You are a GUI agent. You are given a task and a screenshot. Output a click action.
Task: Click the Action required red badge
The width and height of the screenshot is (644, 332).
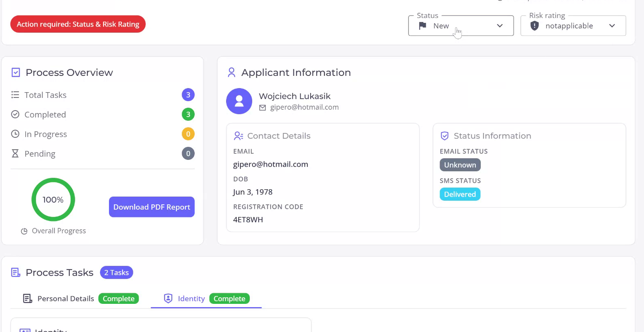point(78,24)
